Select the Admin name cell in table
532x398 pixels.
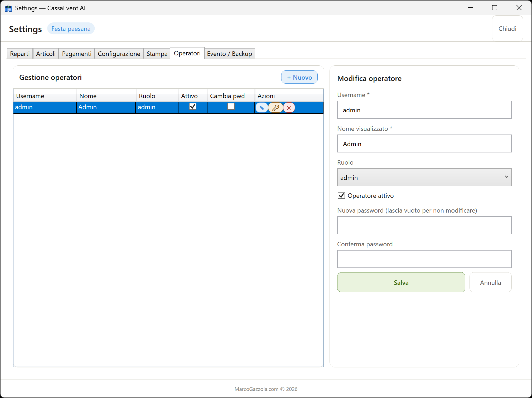click(106, 107)
